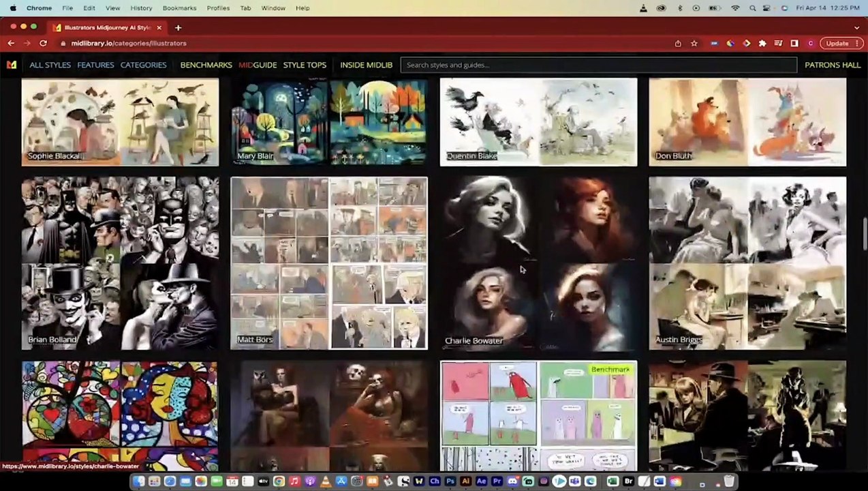The height and width of the screenshot is (491, 868).
Task: Open Spotlight search magnifier icon
Action: pos(753,8)
